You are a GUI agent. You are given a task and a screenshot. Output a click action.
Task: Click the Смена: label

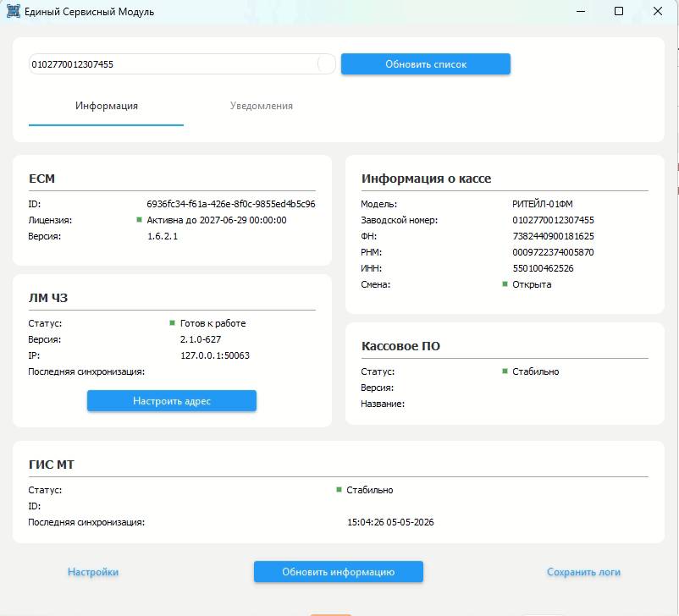pyautogui.click(x=375, y=284)
